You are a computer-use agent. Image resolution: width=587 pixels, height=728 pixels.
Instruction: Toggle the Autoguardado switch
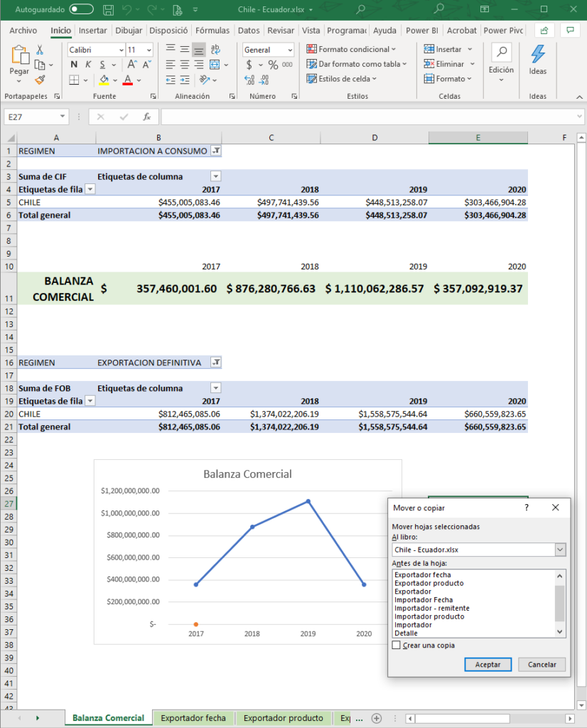(x=82, y=10)
